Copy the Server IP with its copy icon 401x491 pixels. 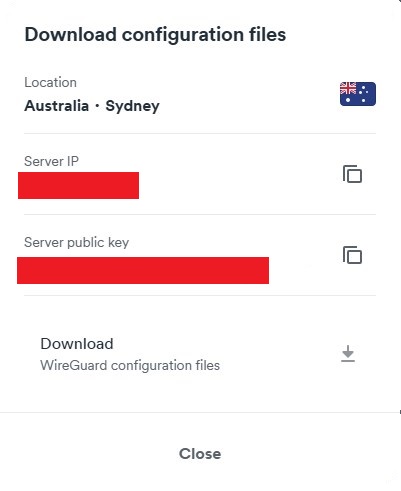(x=352, y=174)
